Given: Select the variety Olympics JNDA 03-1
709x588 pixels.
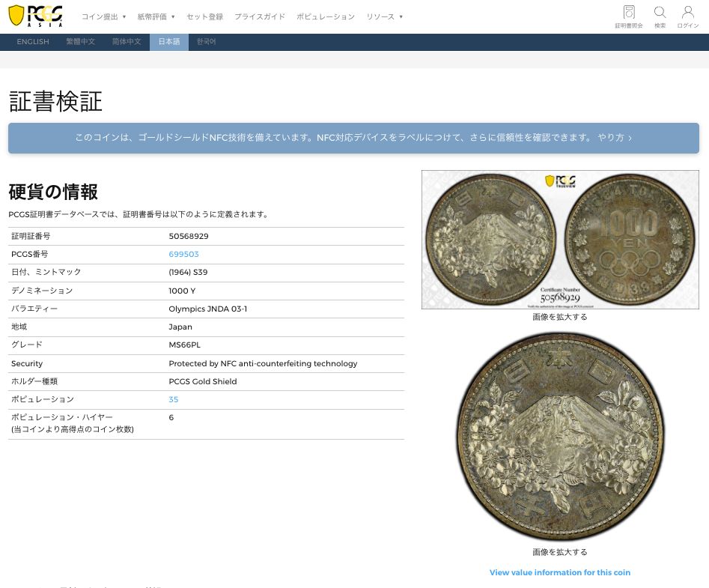Looking at the screenshot, I should pos(208,309).
